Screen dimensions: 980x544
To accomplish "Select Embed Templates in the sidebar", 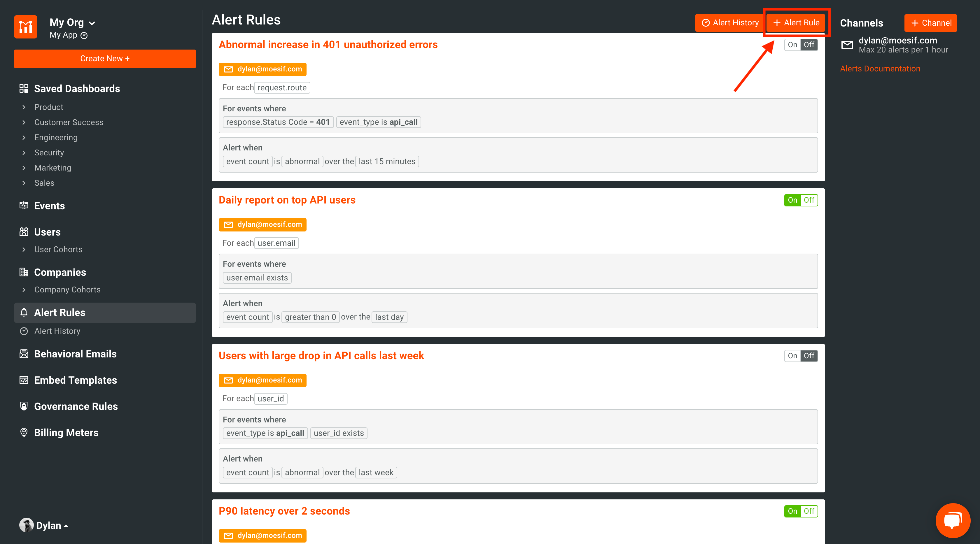I will [x=75, y=380].
